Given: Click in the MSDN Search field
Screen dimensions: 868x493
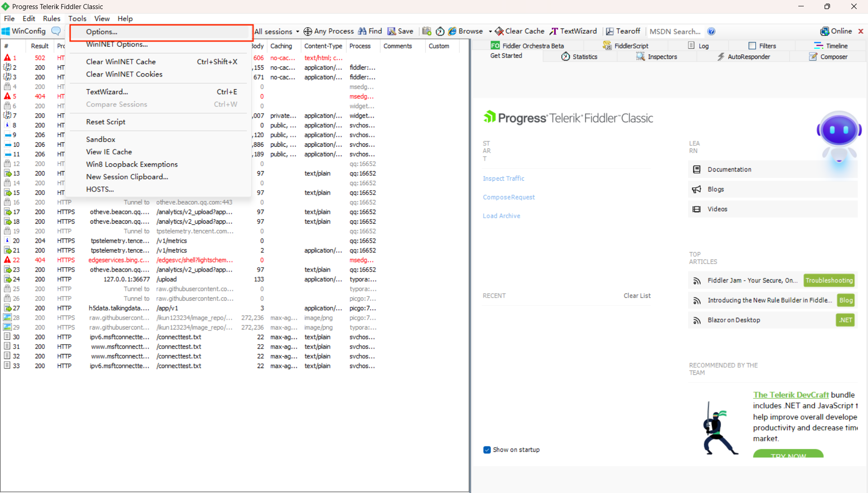Looking at the screenshot, I should [x=675, y=31].
